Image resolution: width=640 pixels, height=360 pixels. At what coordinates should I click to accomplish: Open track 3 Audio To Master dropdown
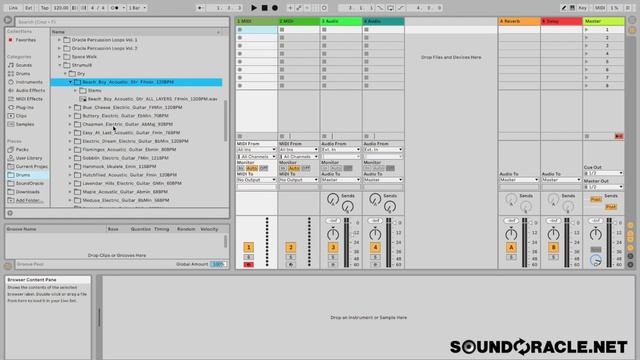point(341,180)
